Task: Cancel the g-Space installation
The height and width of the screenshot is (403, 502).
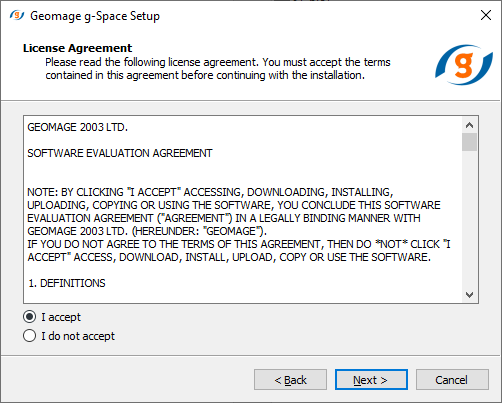Action: pyautogui.click(x=452, y=380)
